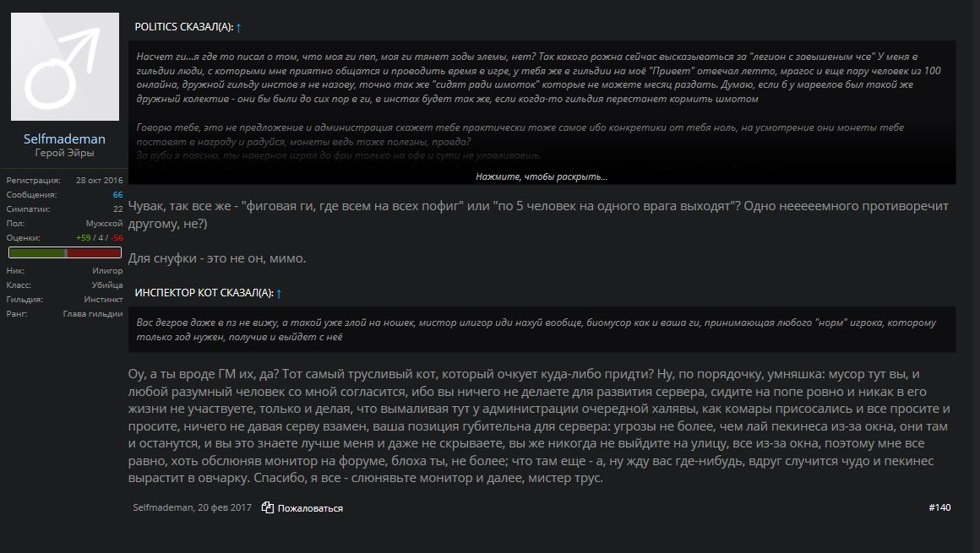Screen dimensions: 980x553
Task: Open the 20 фев 2017 date link
Action: point(225,507)
